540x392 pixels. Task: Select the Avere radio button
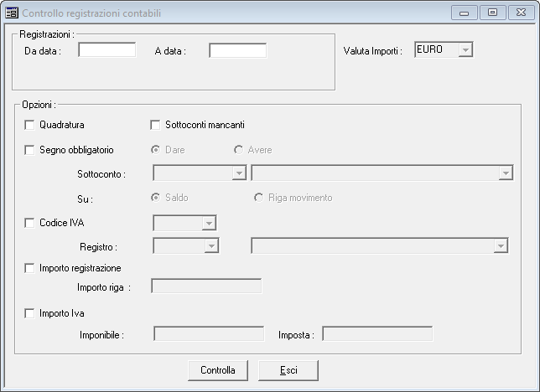click(x=238, y=150)
